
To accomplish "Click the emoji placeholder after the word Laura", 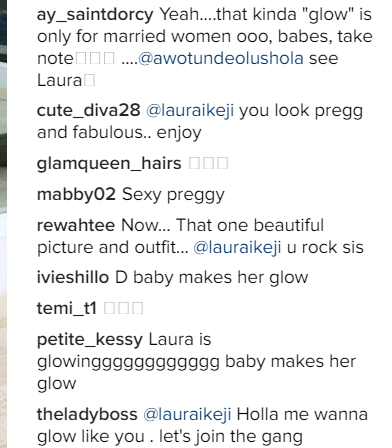I will click(x=89, y=80).
